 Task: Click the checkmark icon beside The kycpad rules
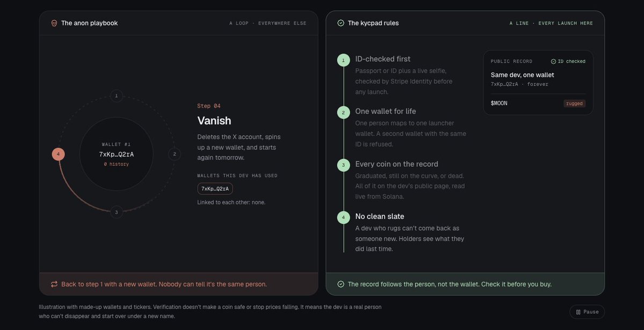pyautogui.click(x=341, y=23)
